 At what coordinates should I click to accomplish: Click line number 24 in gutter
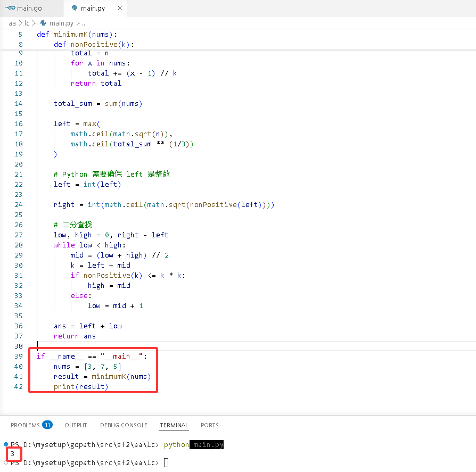click(19, 205)
